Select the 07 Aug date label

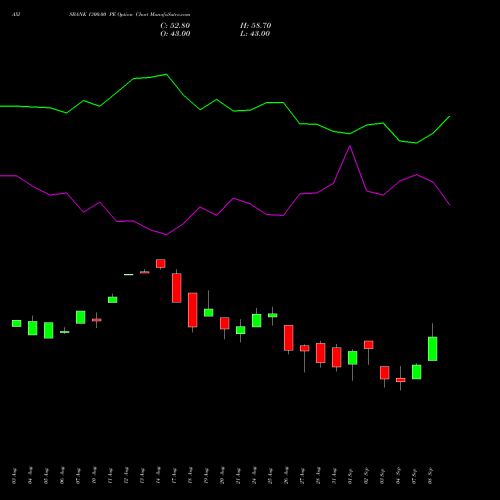(78, 476)
